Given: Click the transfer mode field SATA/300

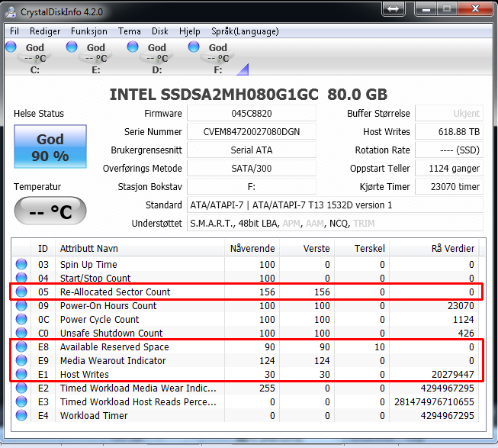Looking at the screenshot, I should pos(252,169).
